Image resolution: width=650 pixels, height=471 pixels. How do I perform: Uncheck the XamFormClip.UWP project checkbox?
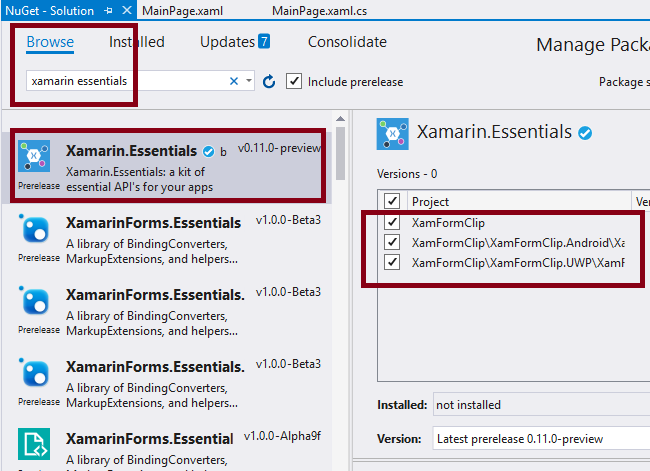point(392,262)
